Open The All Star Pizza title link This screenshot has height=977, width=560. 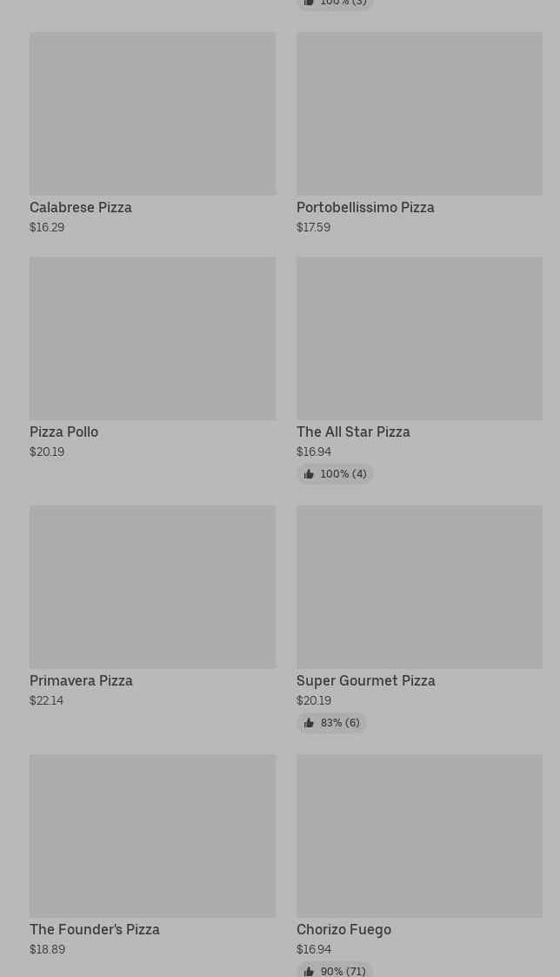click(353, 432)
